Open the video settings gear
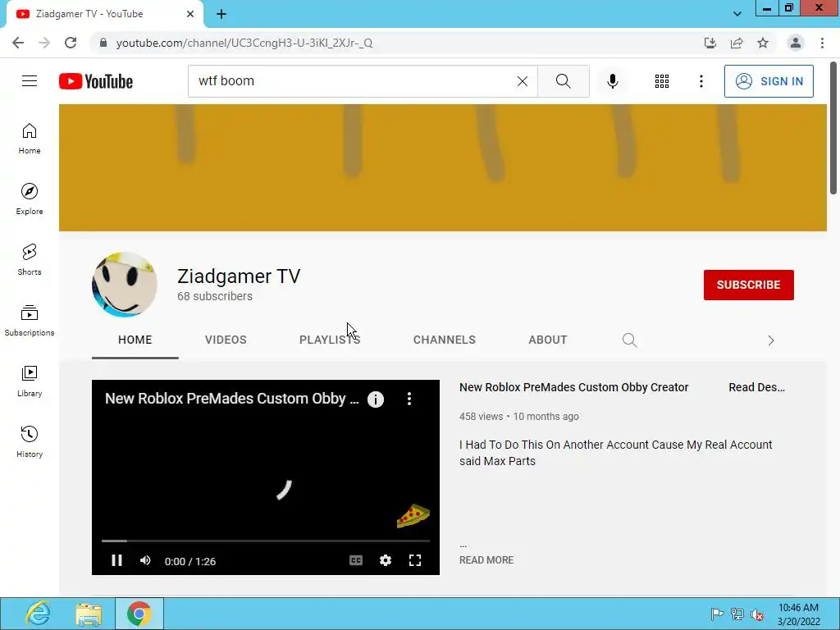The image size is (840, 630). pyautogui.click(x=386, y=560)
